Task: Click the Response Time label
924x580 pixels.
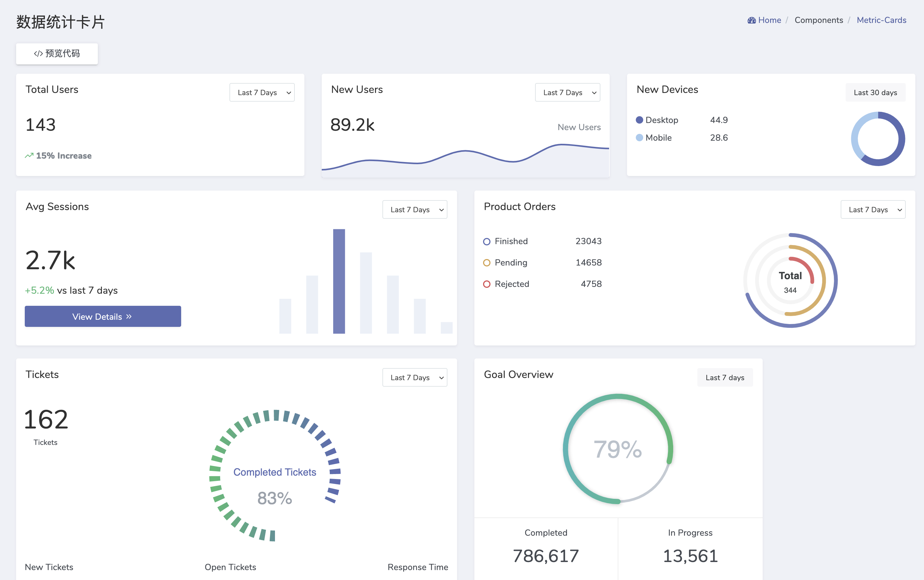Action: (417, 567)
